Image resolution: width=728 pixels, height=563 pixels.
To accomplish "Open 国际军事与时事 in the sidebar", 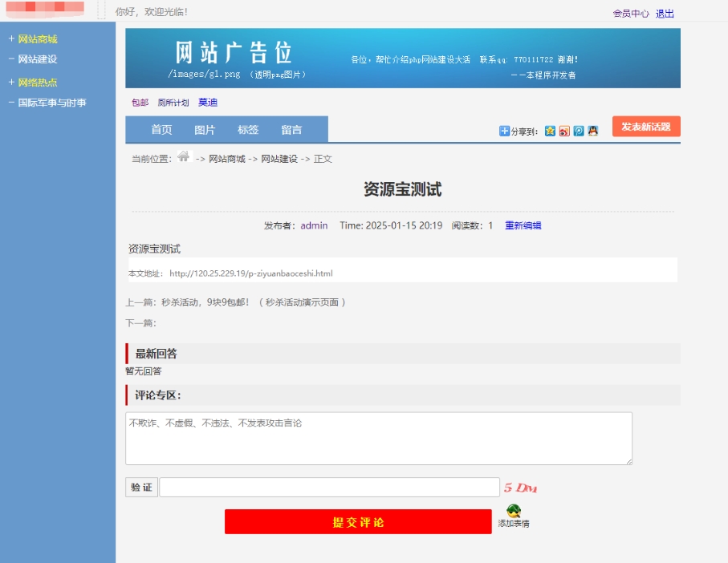I will (52, 103).
